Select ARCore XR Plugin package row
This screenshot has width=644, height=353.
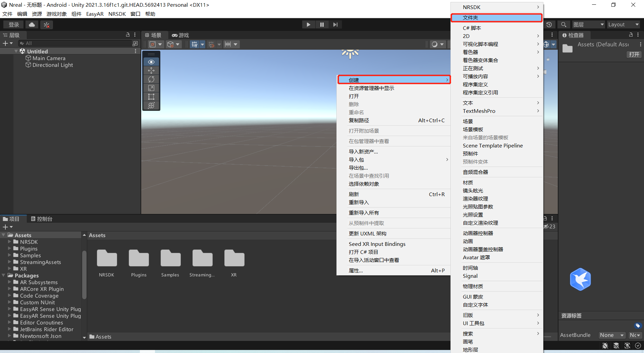(x=42, y=289)
